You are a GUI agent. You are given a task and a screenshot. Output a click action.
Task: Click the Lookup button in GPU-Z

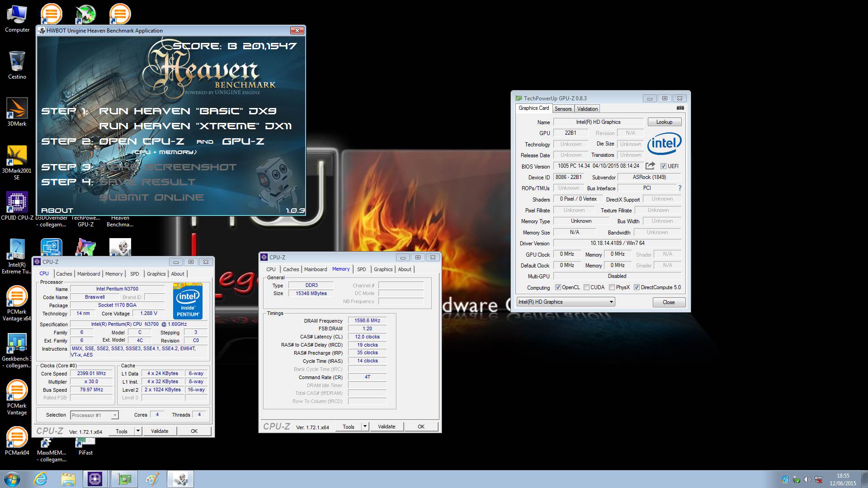click(x=664, y=122)
